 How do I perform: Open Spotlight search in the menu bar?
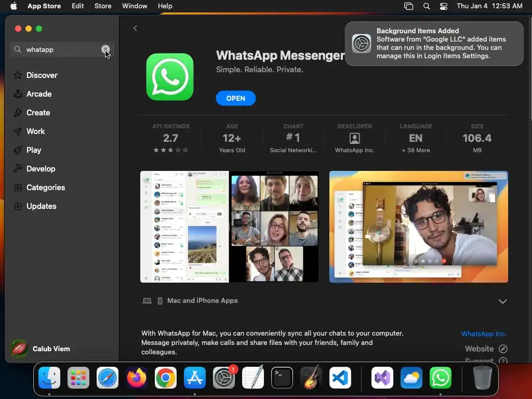[427, 6]
